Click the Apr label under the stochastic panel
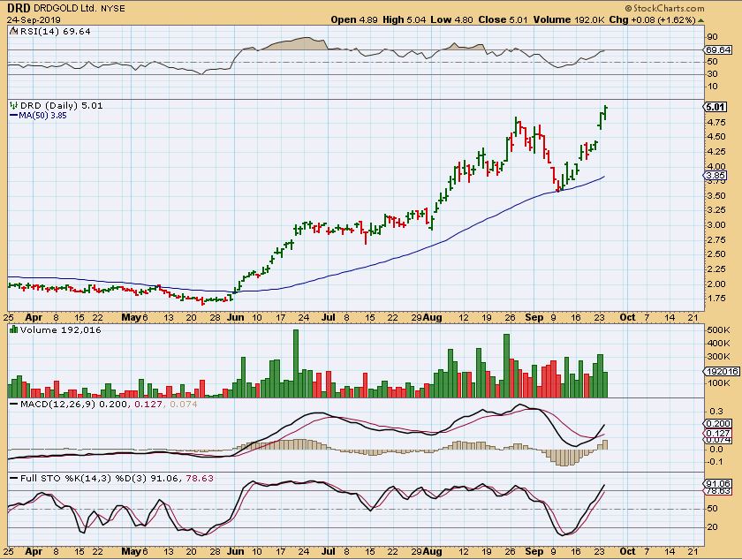This screenshot has width=742, height=560. (x=34, y=552)
